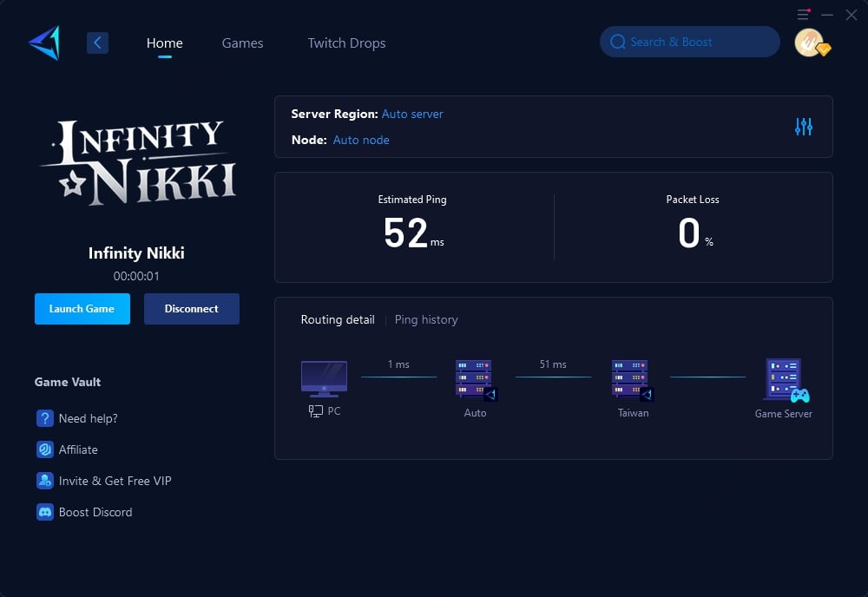Screen dimensions: 868x597
Task: Open the Affiliate link
Action: coord(78,449)
